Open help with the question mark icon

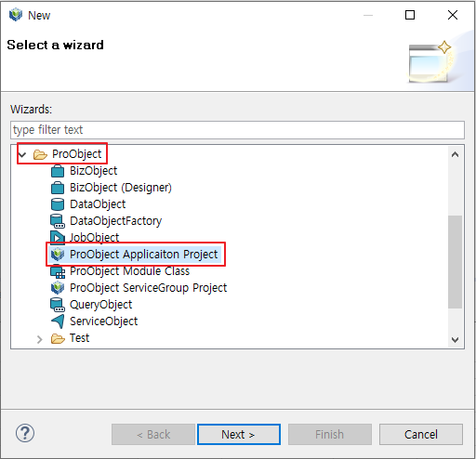pos(25,433)
